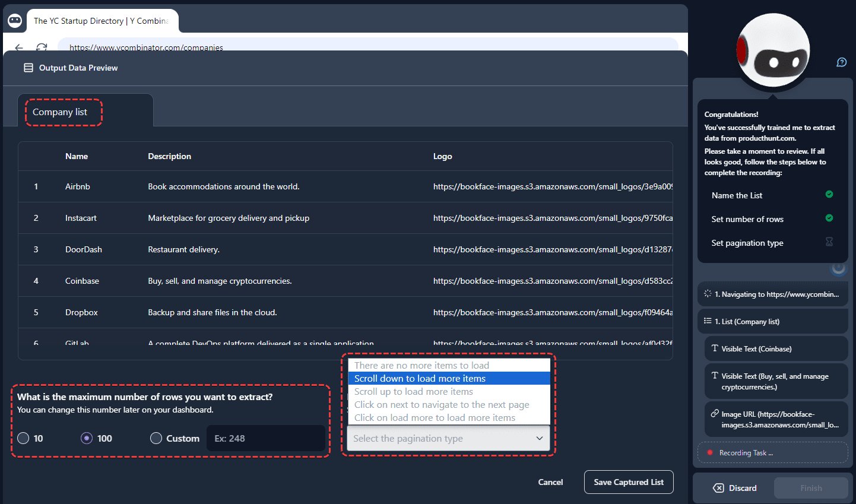
Task: Click the Instacart name cell
Action: pos(81,218)
